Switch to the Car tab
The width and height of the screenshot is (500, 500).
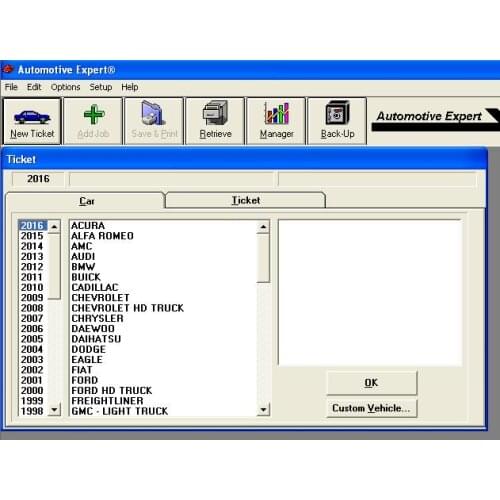pos(86,201)
